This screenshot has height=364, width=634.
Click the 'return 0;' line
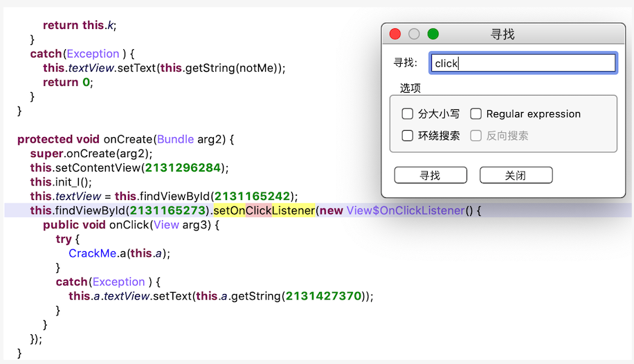(68, 82)
